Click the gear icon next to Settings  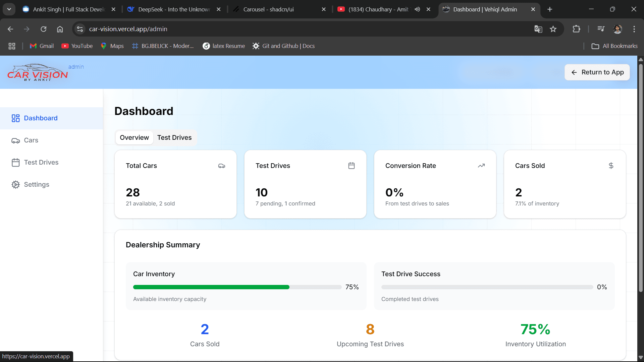15,185
